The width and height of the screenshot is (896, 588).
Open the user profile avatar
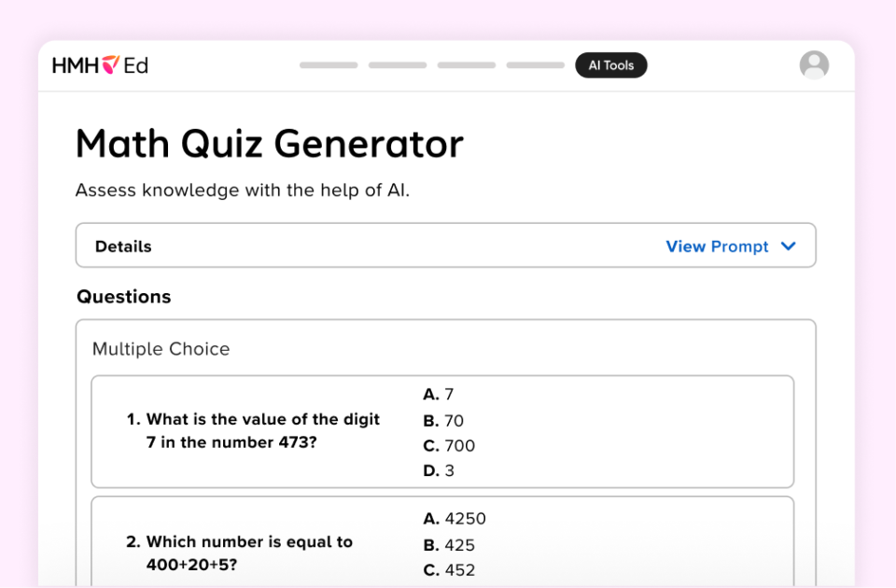(814, 64)
